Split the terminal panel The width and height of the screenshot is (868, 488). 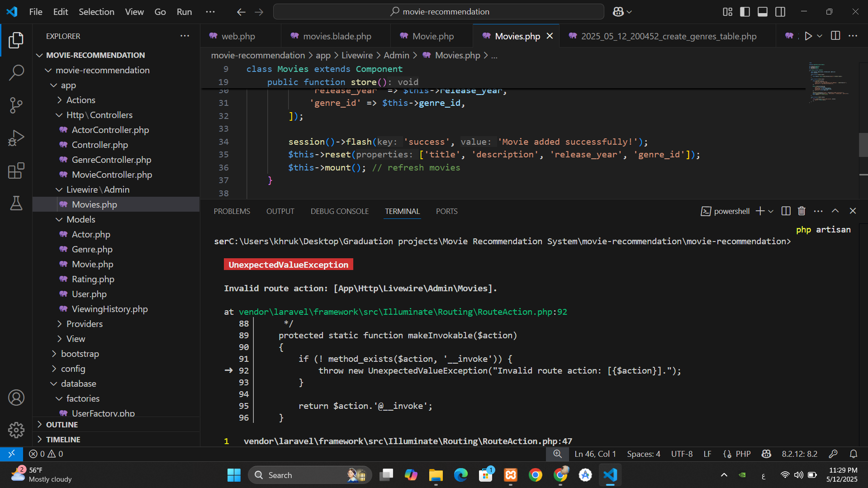[786, 211]
